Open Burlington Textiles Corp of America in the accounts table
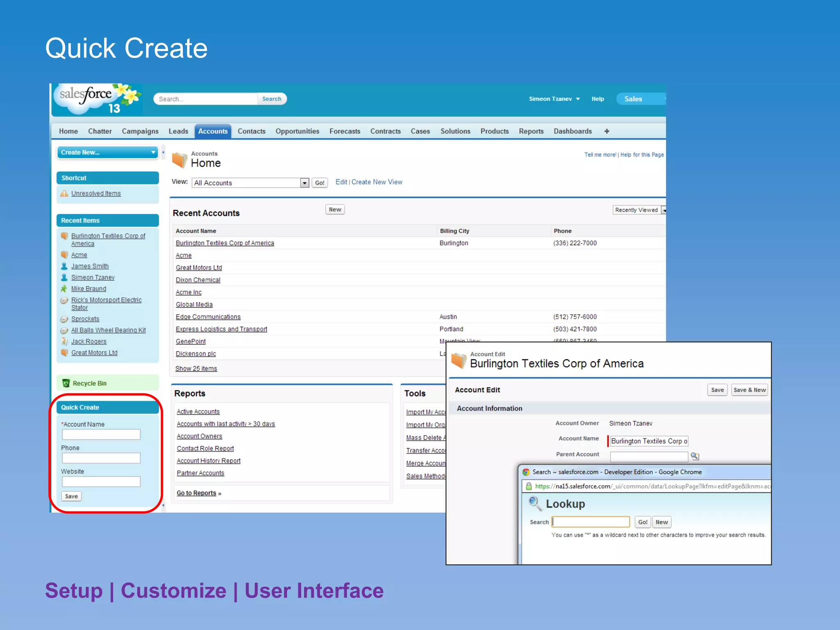The width and height of the screenshot is (840, 630). tap(225, 243)
